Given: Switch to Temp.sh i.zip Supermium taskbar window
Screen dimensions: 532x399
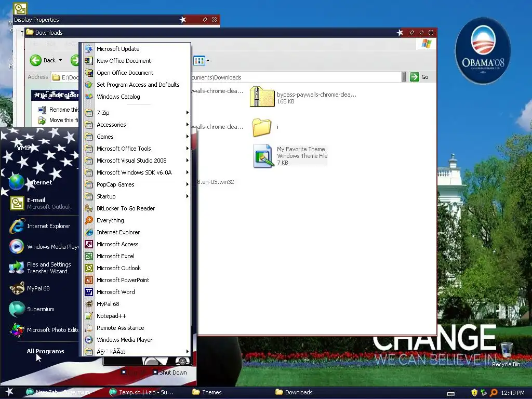Looking at the screenshot, I should [x=142, y=392].
